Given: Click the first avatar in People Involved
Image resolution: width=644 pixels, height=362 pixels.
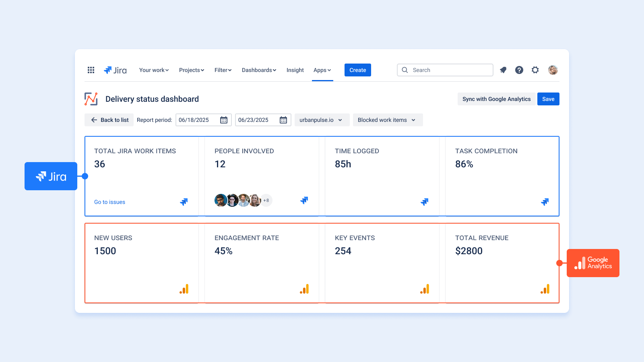Looking at the screenshot, I should tap(221, 200).
